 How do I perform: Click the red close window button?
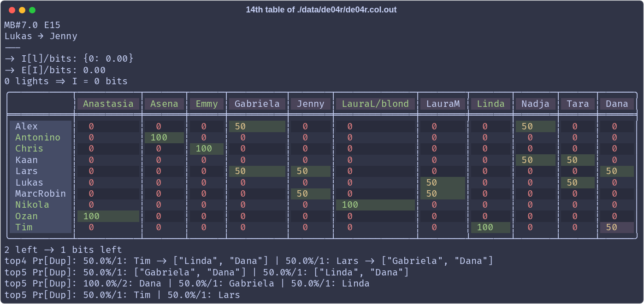click(12, 10)
